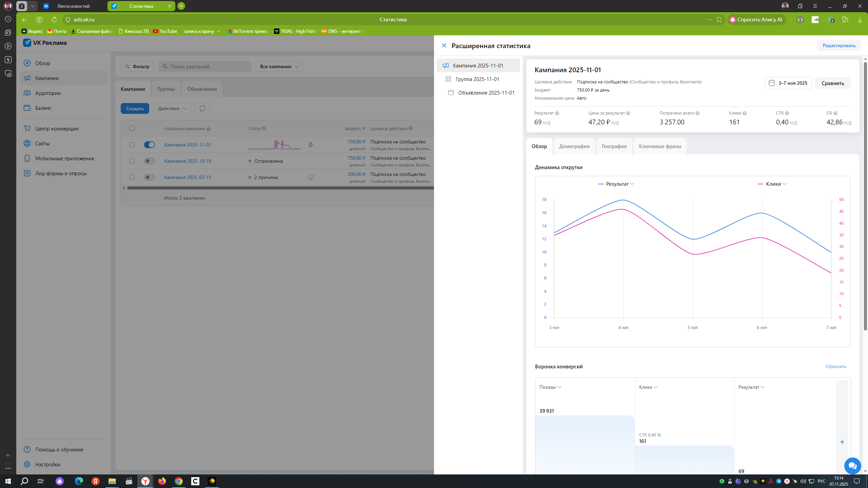The width and height of the screenshot is (868, 488).
Task: Check the box for Кампания 2025-03-15
Action: 132,177
